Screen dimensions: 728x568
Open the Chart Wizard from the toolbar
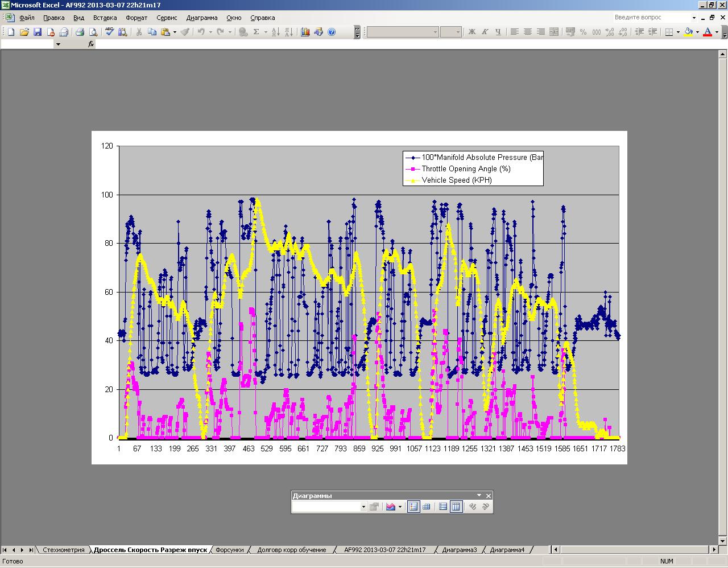[x=305, y=32]
